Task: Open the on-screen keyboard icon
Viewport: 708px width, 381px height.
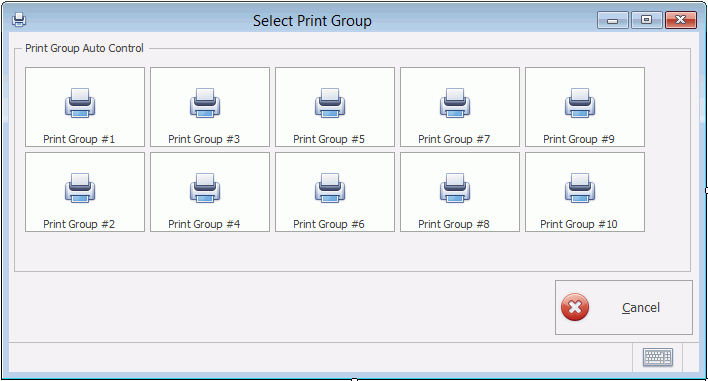Action: [658, 357]
